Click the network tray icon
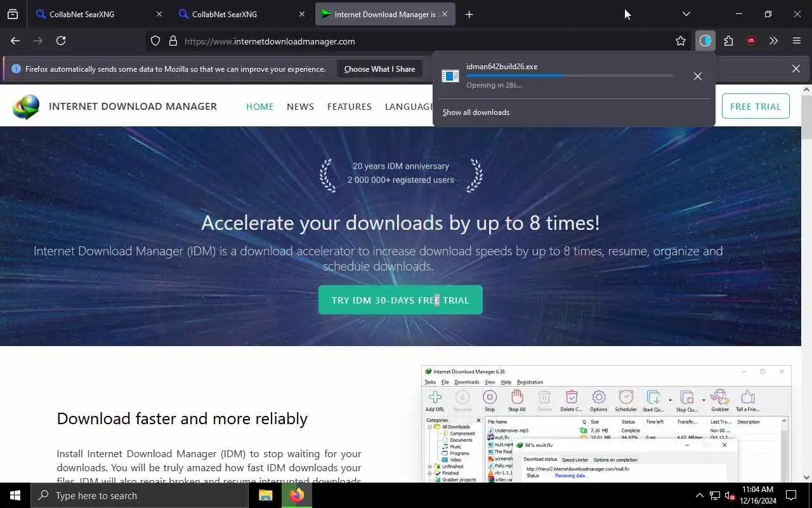812x508 pixels. 715,495
